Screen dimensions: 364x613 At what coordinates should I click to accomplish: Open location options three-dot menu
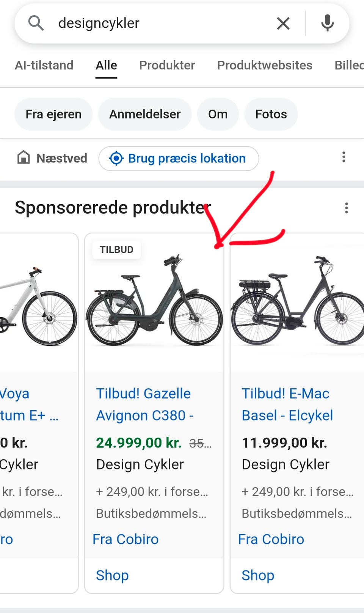pyautogui.click(x=344, y=157)
